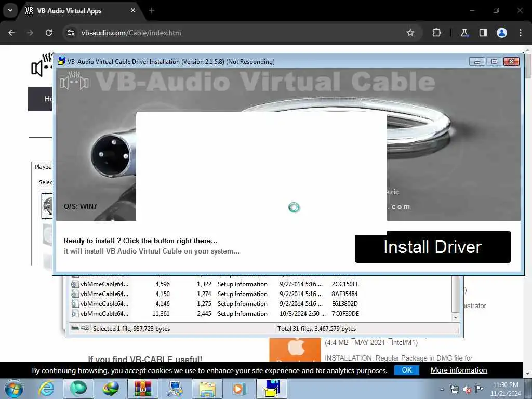The image size is (532, 399).
Task: Select the vbMmeCable64 row with CRC E613802D
Action: pos(261,303)
